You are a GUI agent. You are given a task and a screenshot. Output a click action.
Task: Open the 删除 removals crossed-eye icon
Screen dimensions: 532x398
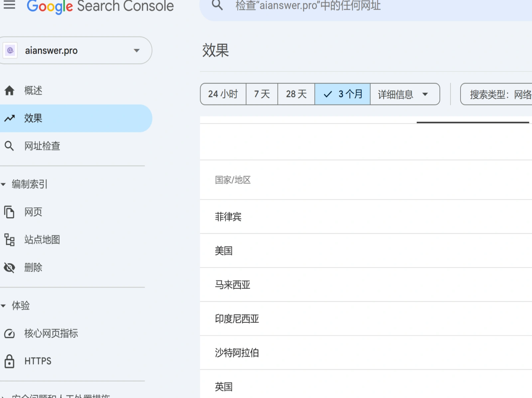pyautogui.click(x=10, y=267)
